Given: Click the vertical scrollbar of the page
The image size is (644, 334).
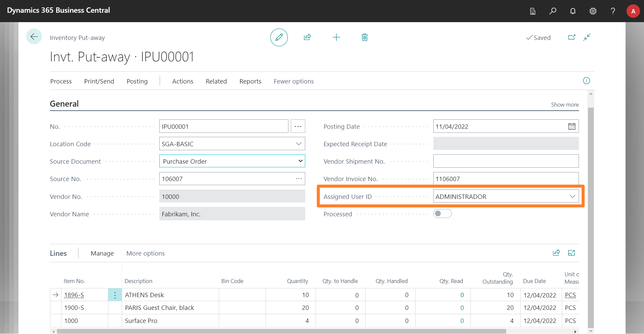Looking at the screenshot, I should pos(591,217).
